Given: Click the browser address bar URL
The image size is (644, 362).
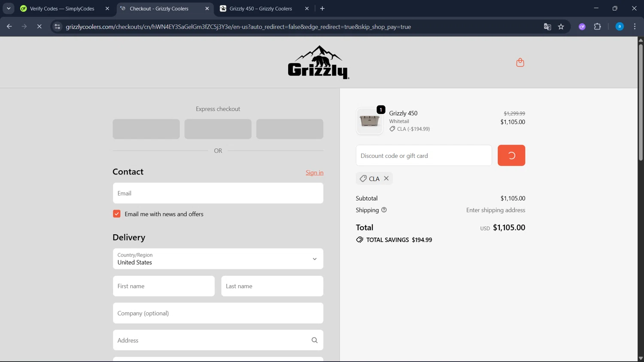Looking at the screenshot, I should [238, 27].
